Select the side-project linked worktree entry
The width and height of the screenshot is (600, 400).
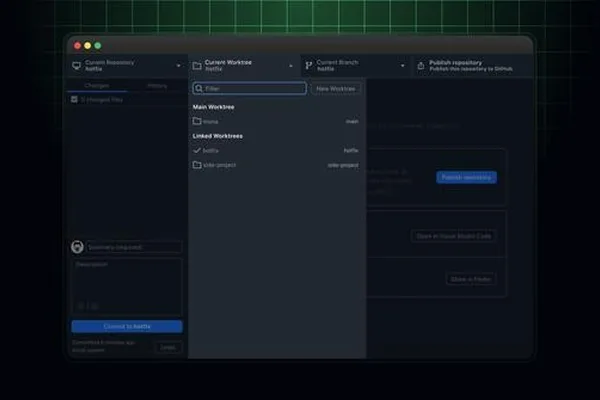click(x=277, y=165)
